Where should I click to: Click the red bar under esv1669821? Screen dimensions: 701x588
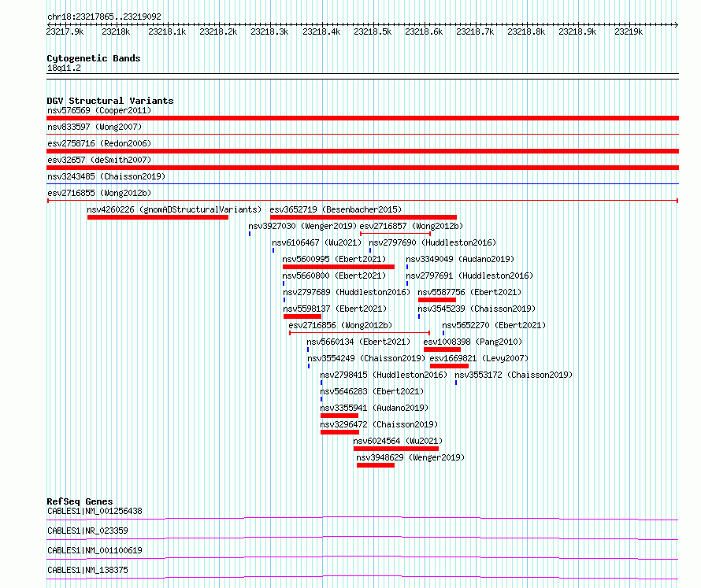[449, 366]
